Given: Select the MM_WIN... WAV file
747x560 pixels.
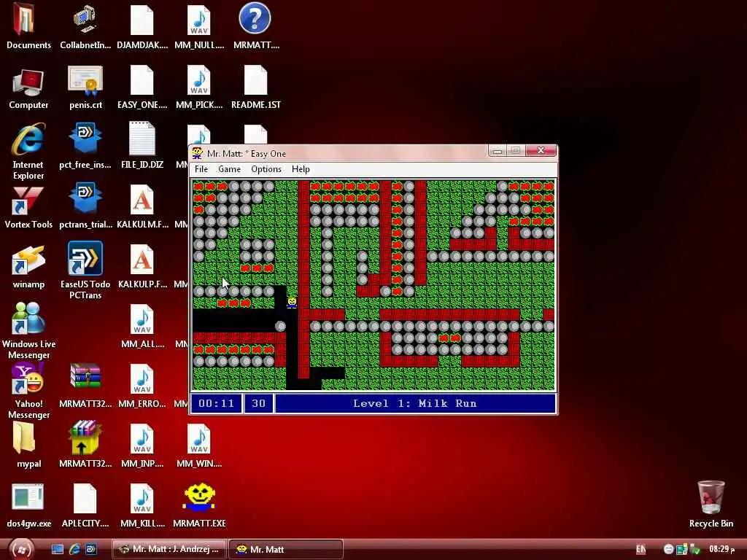Looking at the screenshot, I should 199,446.
